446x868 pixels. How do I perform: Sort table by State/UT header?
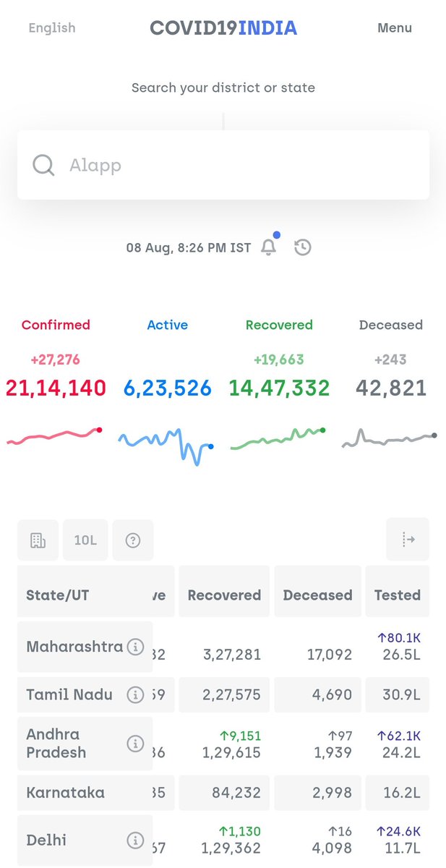click(x=85, y=595)
